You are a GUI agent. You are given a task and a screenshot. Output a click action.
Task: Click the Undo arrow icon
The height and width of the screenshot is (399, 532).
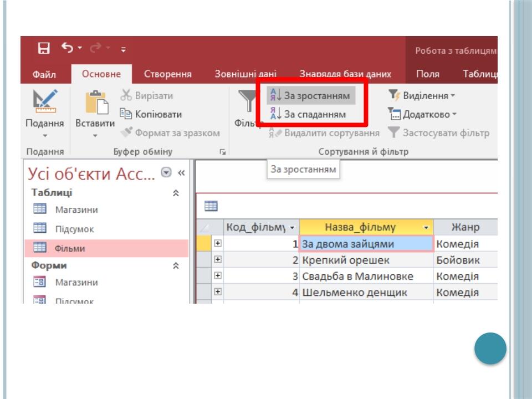(x=67, y=48)
